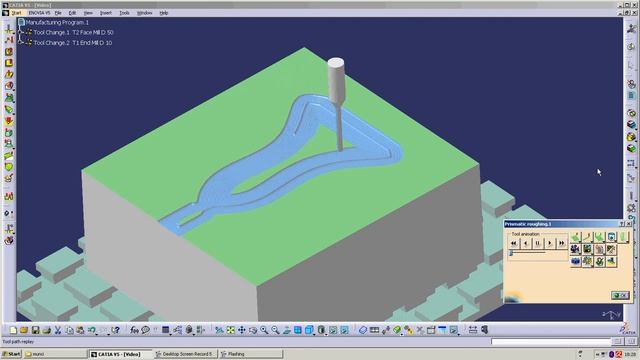Select Manufacturing Program.1 tree node

click(x=57, y=22)
